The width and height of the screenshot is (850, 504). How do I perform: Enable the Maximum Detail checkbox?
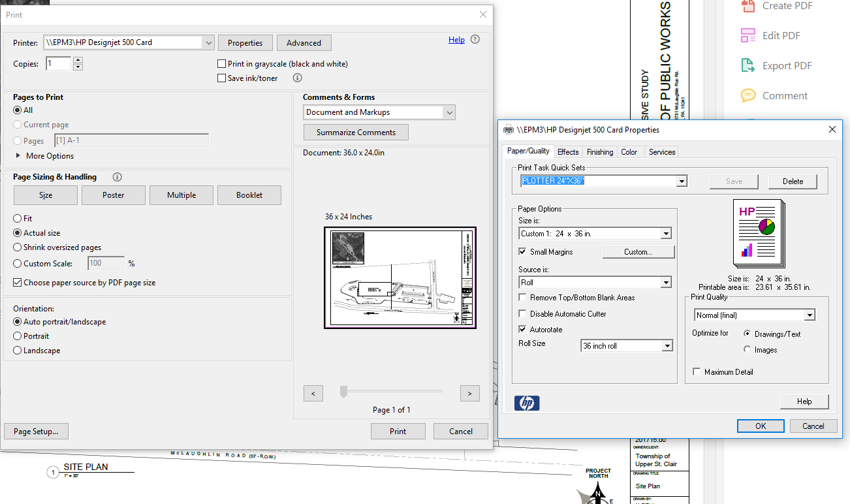coord(697,372)
